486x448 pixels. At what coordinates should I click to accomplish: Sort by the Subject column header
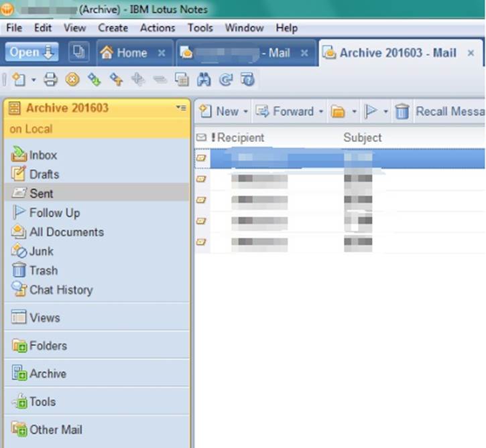point(363,137)
